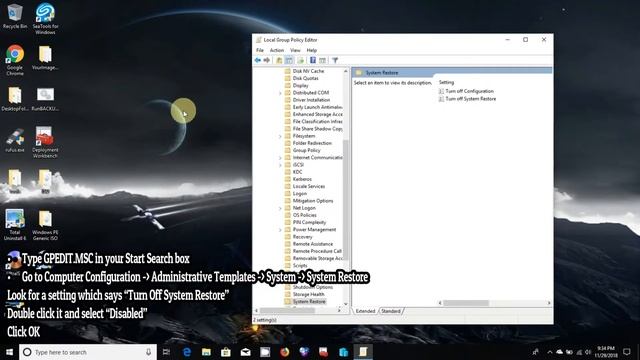The width and height of the screenshot is (640, 360).
Task: Expand the iSCSI folder
Action: point(280,165)
